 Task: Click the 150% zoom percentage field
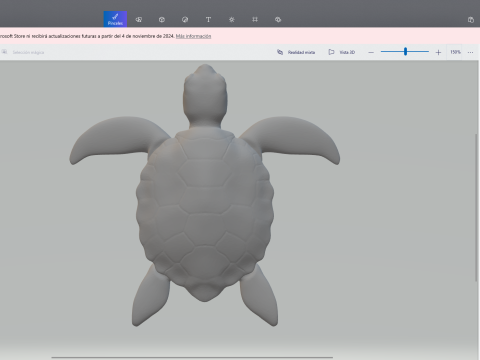tap(455, 52)
